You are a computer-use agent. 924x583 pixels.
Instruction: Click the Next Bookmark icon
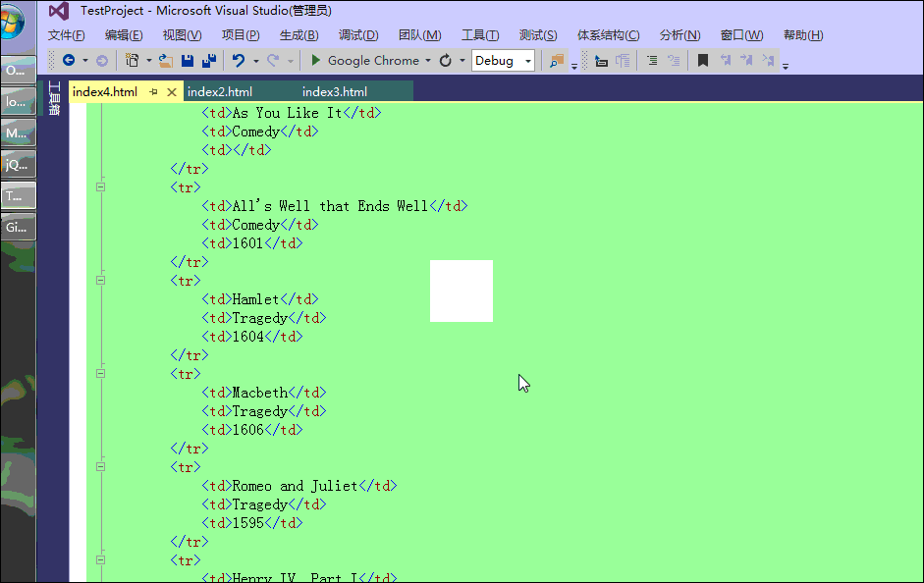[x=746, y=60]
